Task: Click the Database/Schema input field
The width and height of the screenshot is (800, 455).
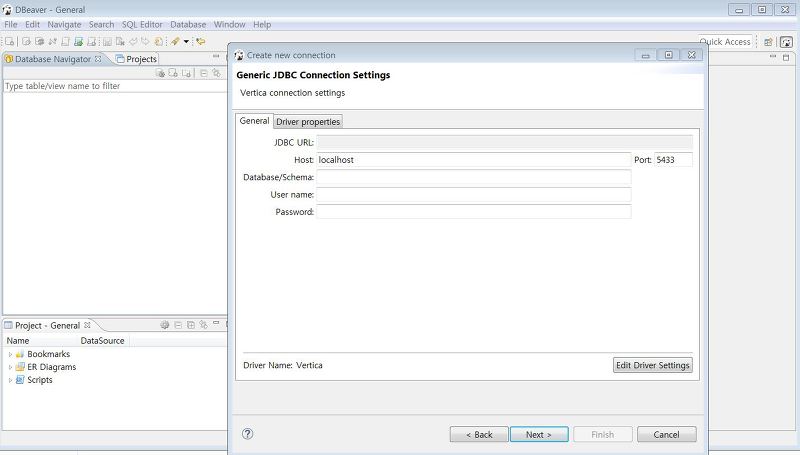Action: click(x=473, y=177)
